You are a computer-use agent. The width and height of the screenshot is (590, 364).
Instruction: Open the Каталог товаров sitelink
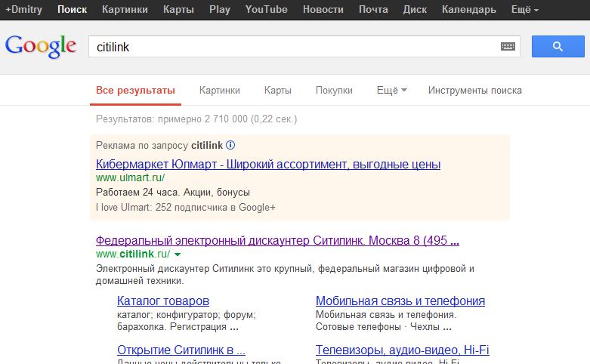163,301
